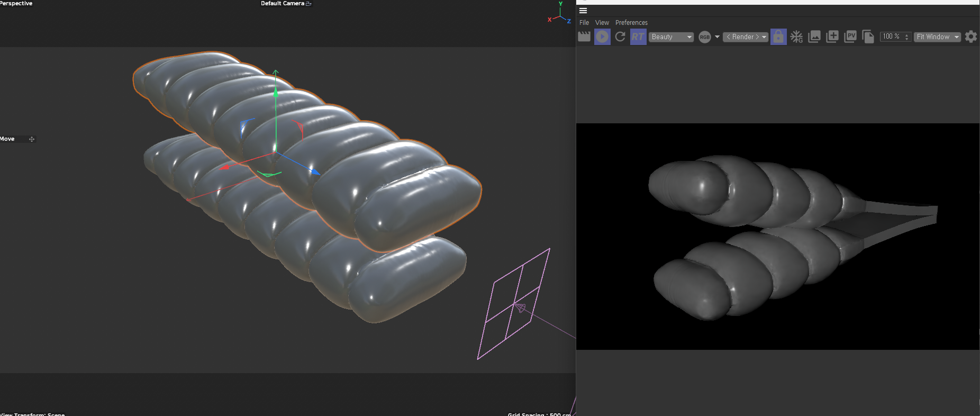Click the add snapshot plus icon
Viewport: 980px width, 416px height.
pos(832,37)
